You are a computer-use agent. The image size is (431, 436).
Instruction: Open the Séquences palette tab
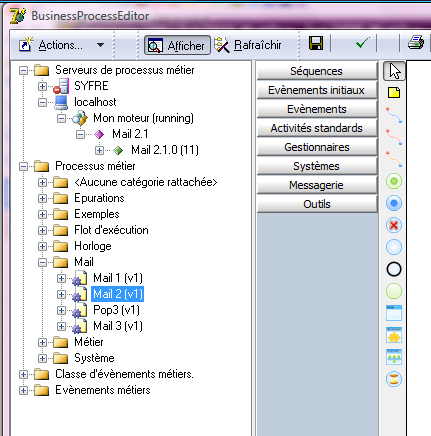(317, 71)
